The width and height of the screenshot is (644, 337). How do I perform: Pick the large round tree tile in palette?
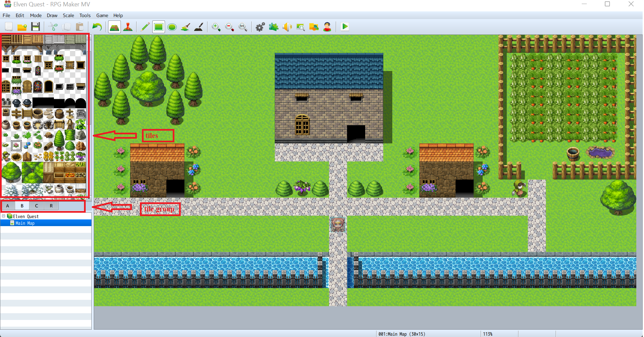tap(11, 172)
